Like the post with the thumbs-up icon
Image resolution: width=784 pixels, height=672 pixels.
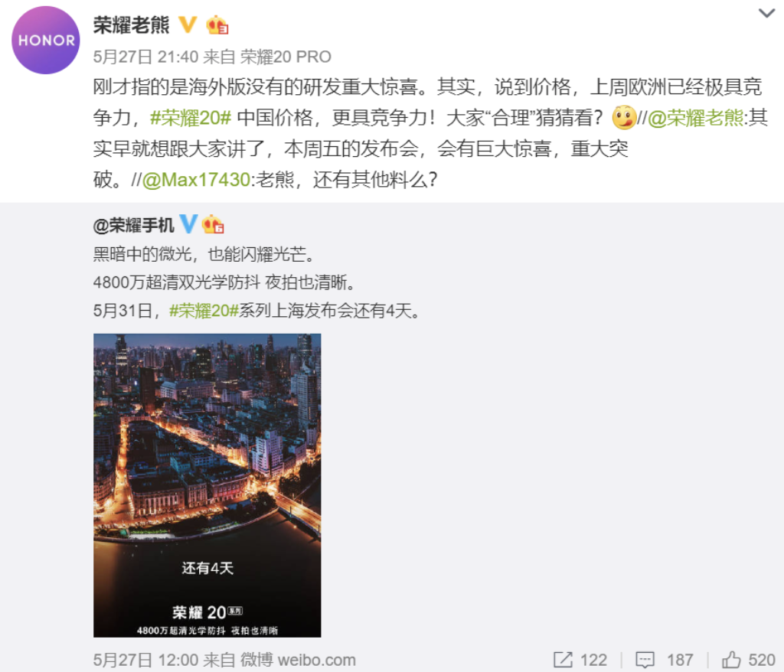(x=731, y=659)
